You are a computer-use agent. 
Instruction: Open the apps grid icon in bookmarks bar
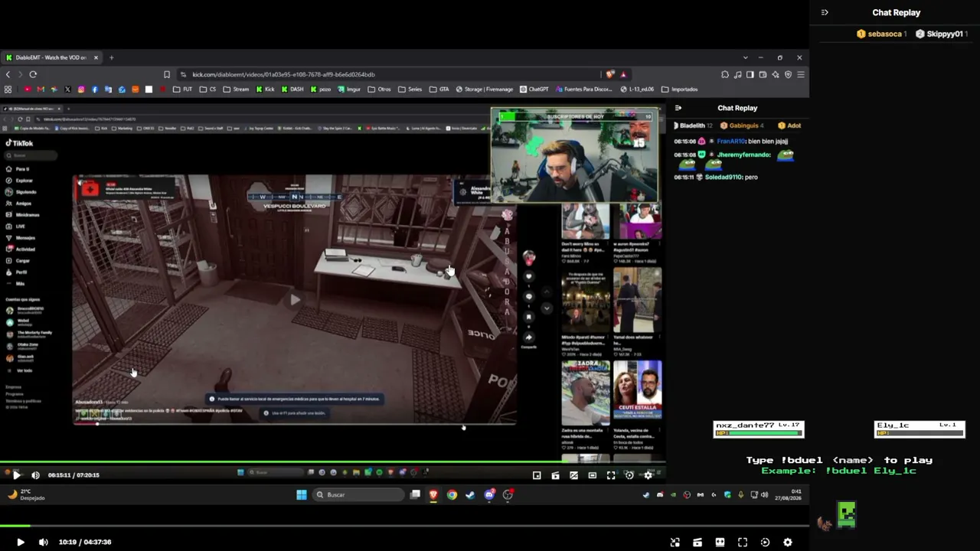pyautogui.click(x=8, y=90)
